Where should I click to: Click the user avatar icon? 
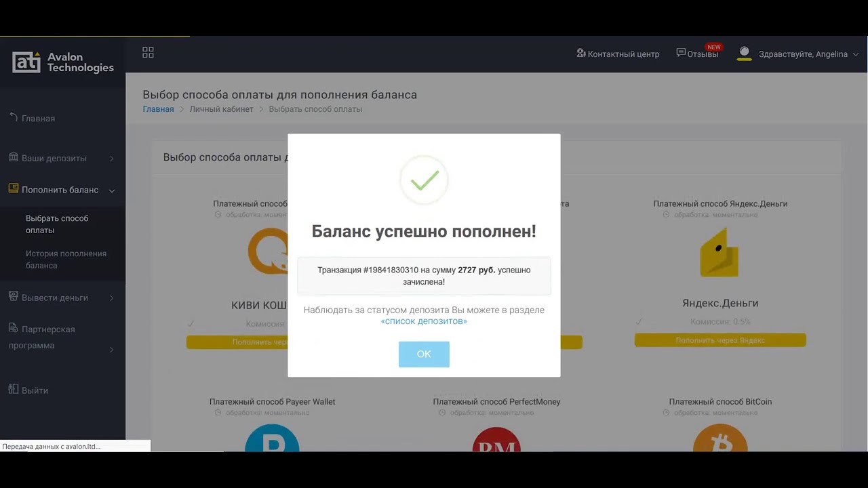744,54
